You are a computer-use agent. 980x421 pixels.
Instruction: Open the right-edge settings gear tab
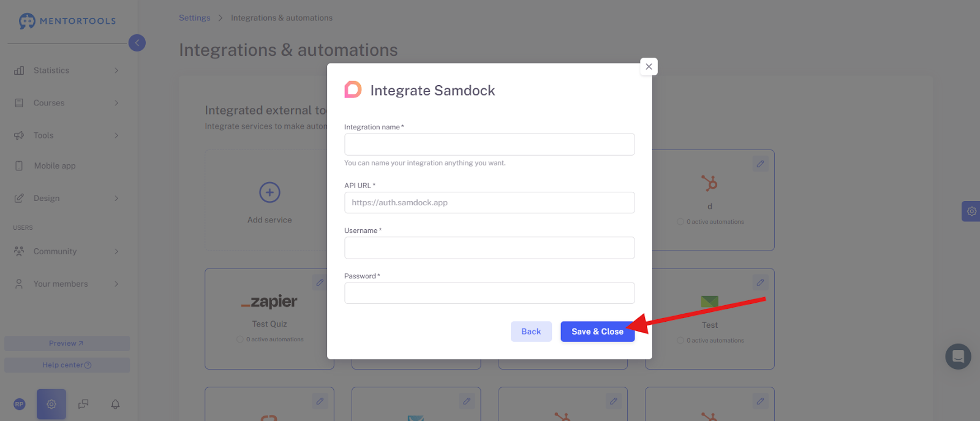pos(971,211)
